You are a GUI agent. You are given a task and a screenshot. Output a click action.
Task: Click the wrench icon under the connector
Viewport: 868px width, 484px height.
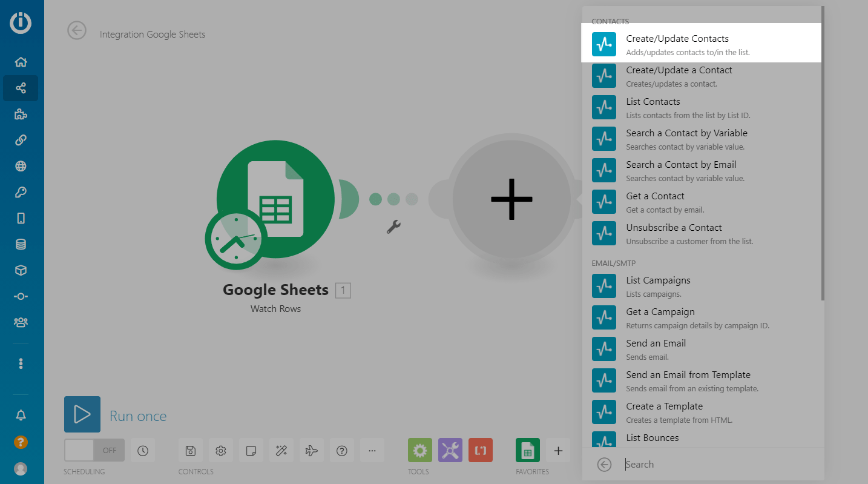pyautogui.click(x=393, y=227)
